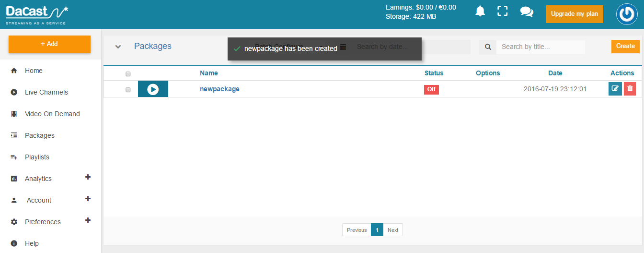Click the Options column header

tap(488, 73)
